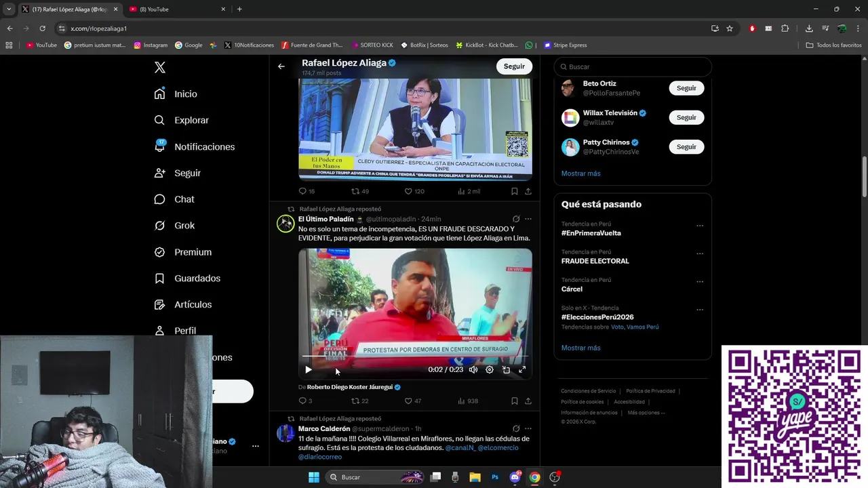
Task: Open trend #EleccionesPerú2026
Action: pos(597,317)
